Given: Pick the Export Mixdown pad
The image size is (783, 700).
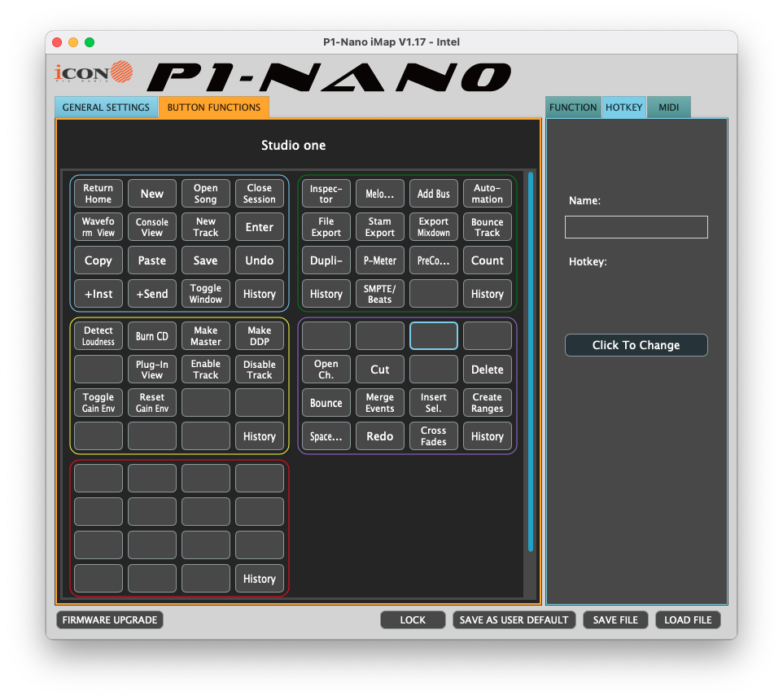Looking at the screenshot, I should coord(434,227).
